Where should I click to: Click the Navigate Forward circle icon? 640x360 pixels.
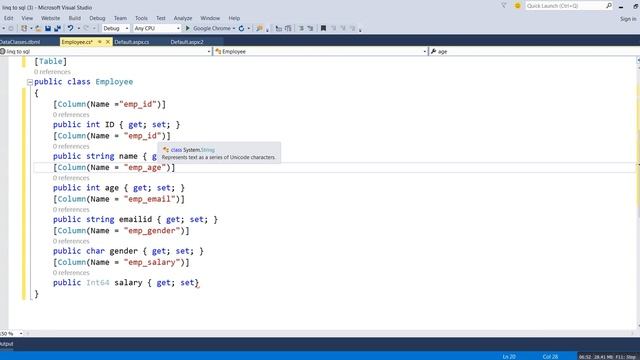(x=11, y=28)
